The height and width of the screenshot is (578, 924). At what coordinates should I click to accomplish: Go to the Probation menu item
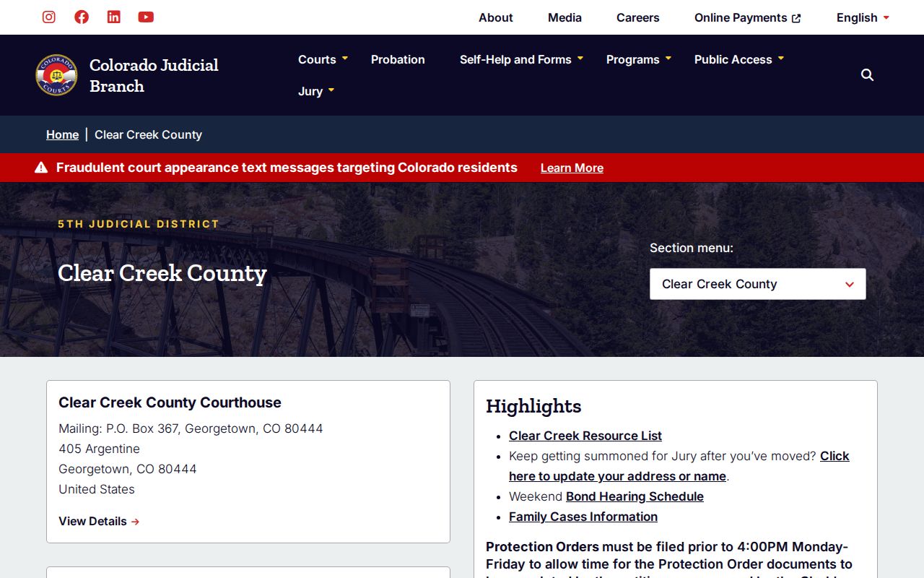pyautogui.click(x=398, y=59)
